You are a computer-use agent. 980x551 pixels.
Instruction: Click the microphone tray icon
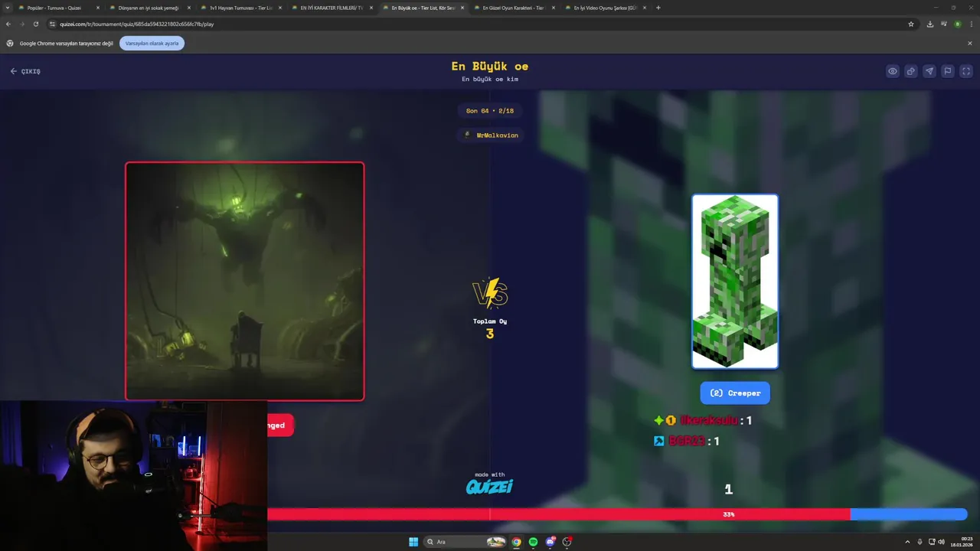920,542
